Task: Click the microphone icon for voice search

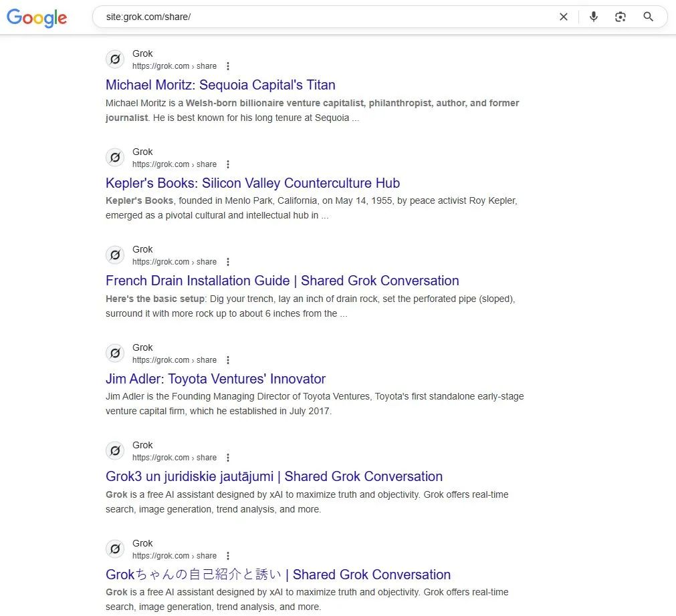Action: pyautogui.click(x=594, y=17)
